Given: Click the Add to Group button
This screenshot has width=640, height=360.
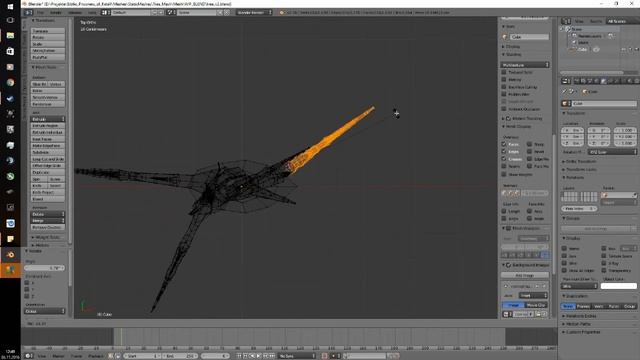Looking at the screenshot, I should click(596, 229).
